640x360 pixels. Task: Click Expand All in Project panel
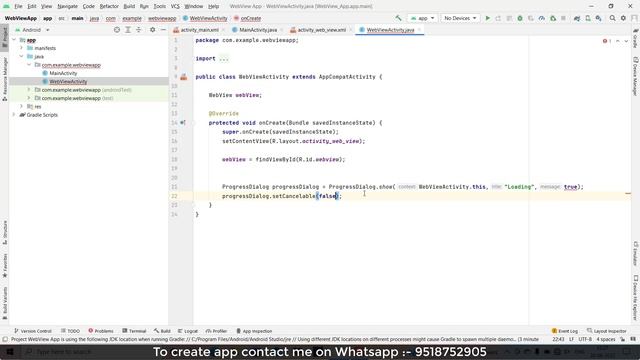pos(128,30)
